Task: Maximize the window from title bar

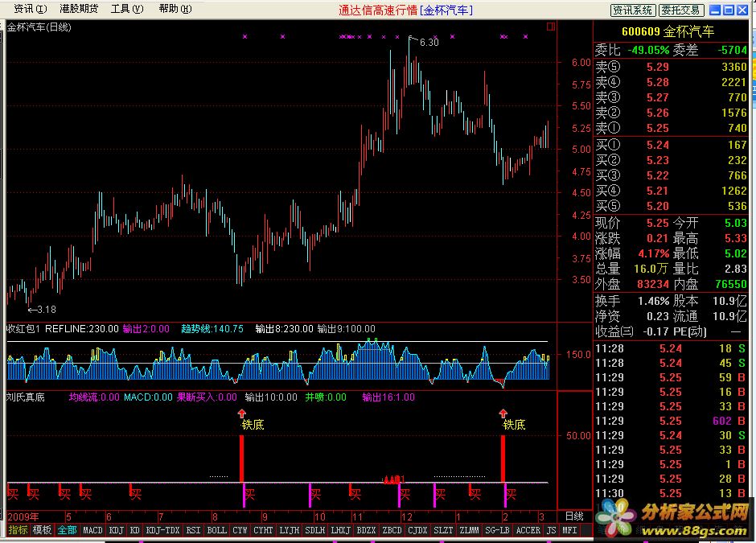Action: 729,10
